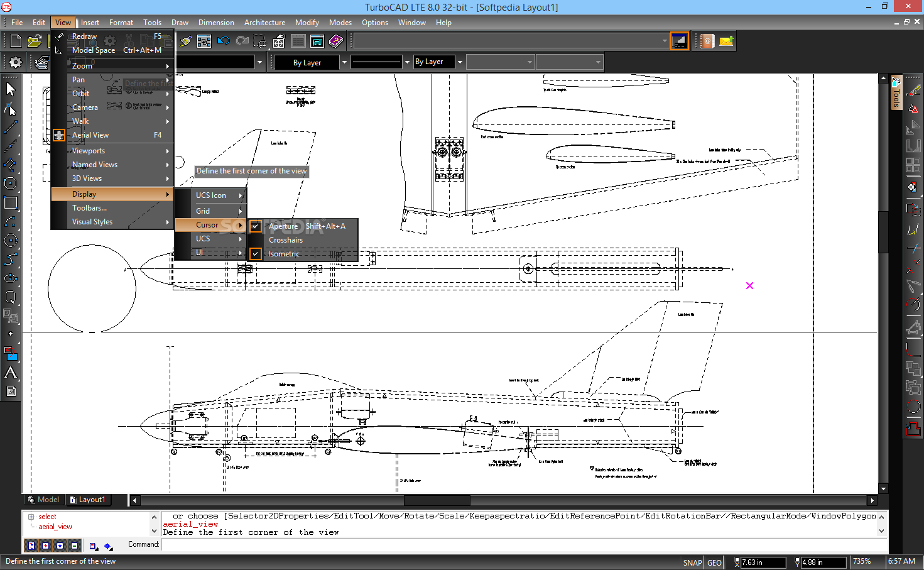Click the email envelope toolbar icon

point(726,41)
